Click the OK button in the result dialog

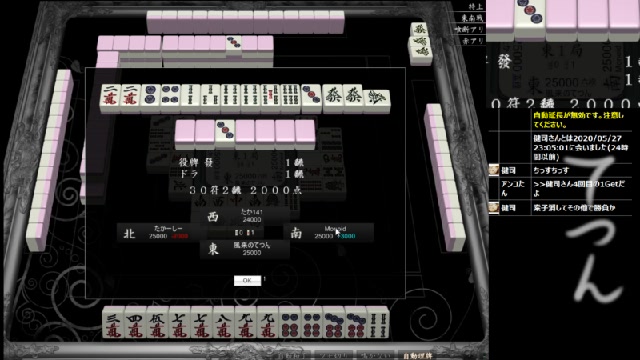[247, 280]
